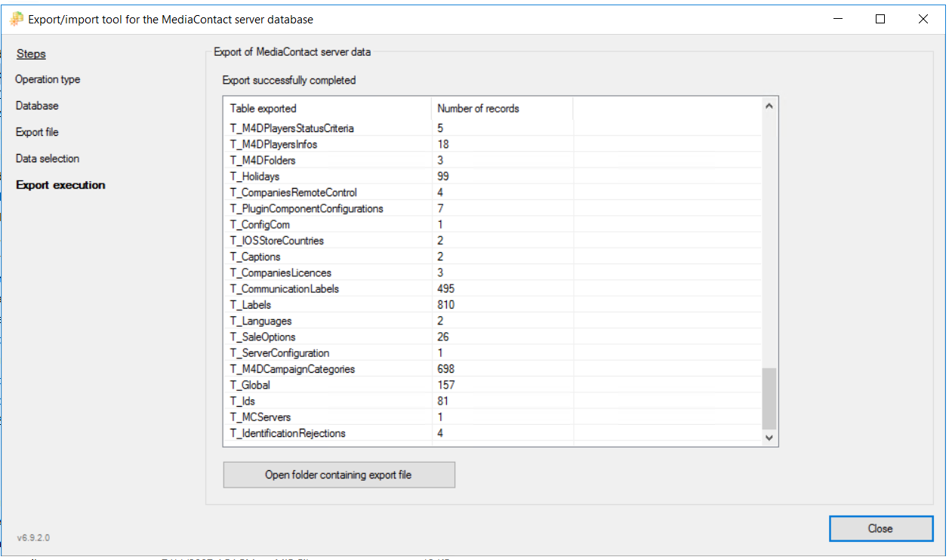Image resolution: width=952 pixels, height=560 pixels.
Task: Click record count 495 for T_CommunicationLabels
Action: (x=445, y=288)
